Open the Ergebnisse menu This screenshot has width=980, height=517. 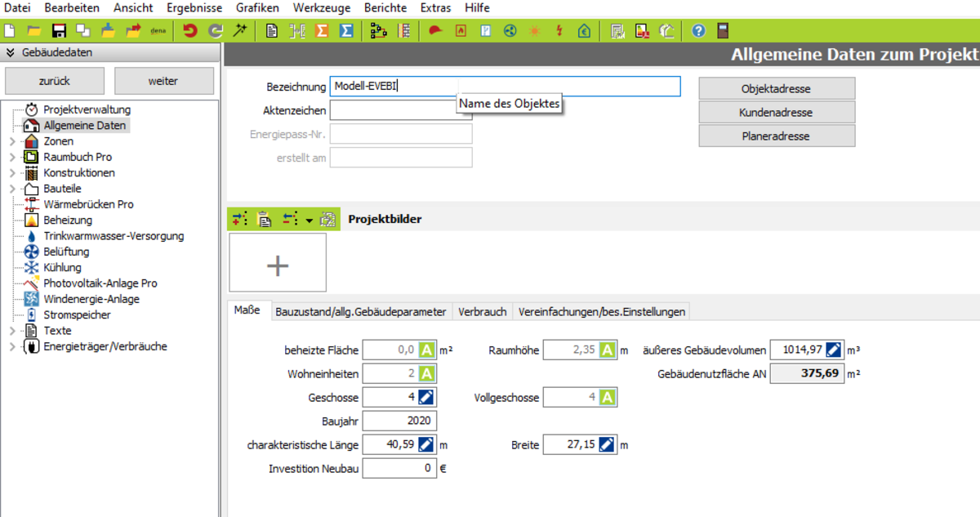[194, 8]
